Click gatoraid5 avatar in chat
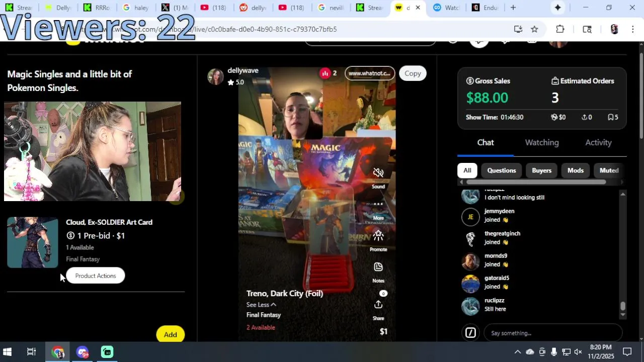The image size is (644, 362). tap(470, 284)
